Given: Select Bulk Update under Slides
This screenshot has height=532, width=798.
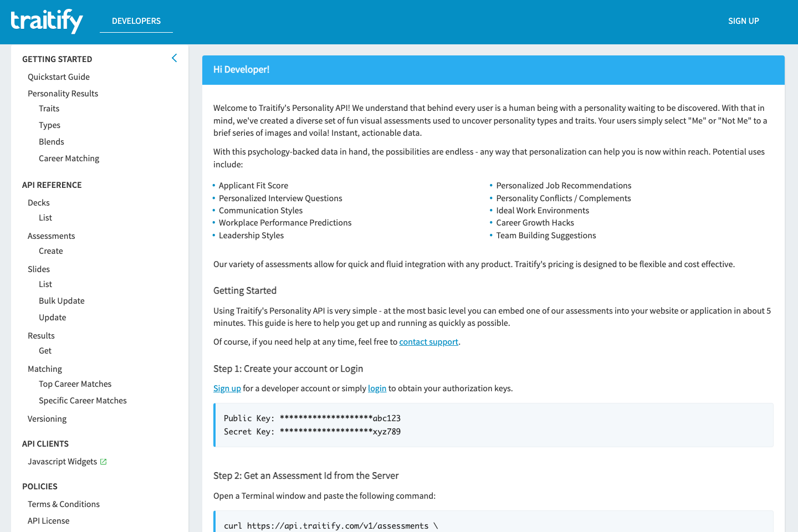Looking at the screenshot, I should click(x=62, y=300).
